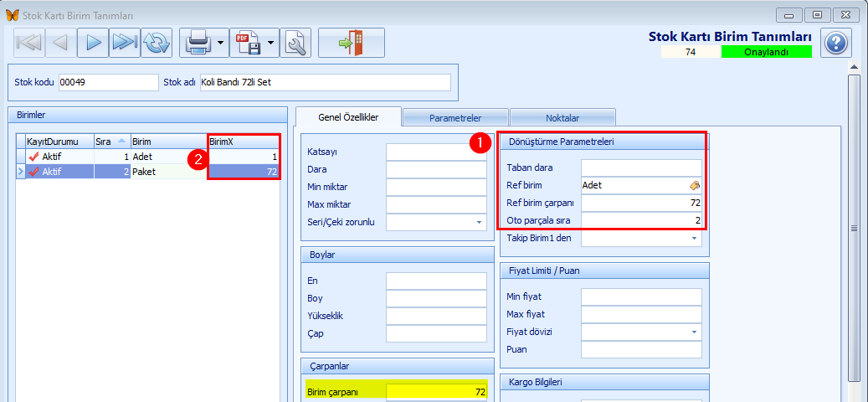
Task: Click the Yükseklik field
Action: (436, 317)
